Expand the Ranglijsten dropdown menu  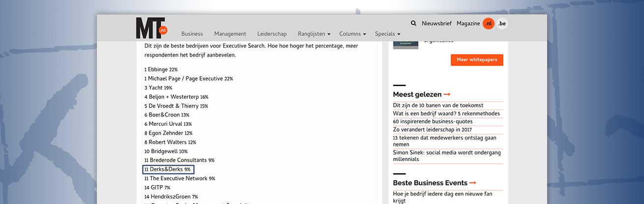(x=314, y=34)
